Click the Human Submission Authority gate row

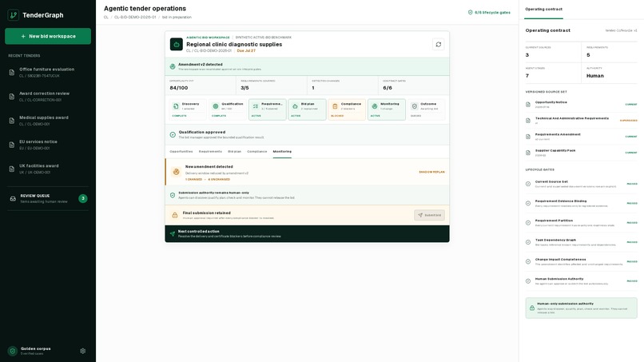(581, 281)
